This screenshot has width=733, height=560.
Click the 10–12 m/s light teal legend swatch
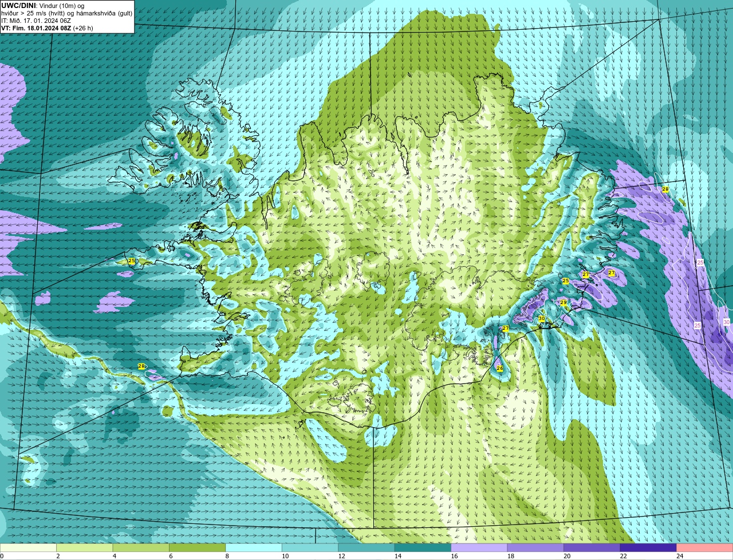point(310,548)
